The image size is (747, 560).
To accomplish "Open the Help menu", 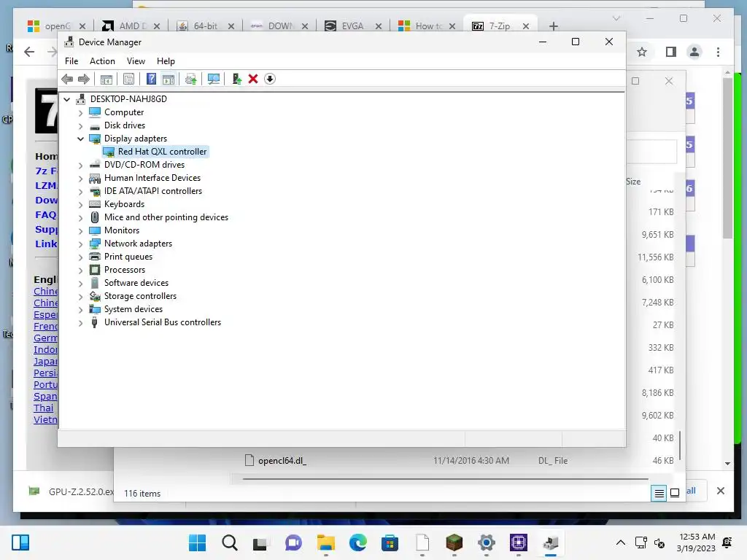I will (x=166, y=61).
